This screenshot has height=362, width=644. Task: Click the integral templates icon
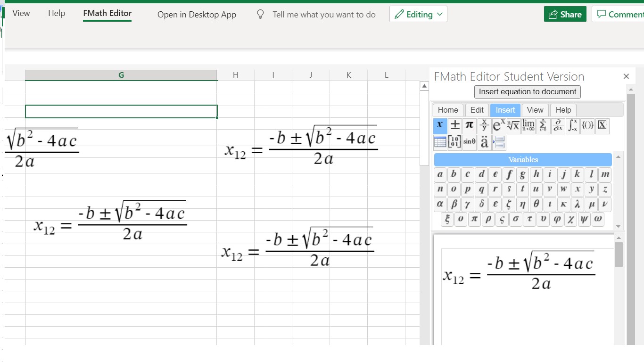572,125
